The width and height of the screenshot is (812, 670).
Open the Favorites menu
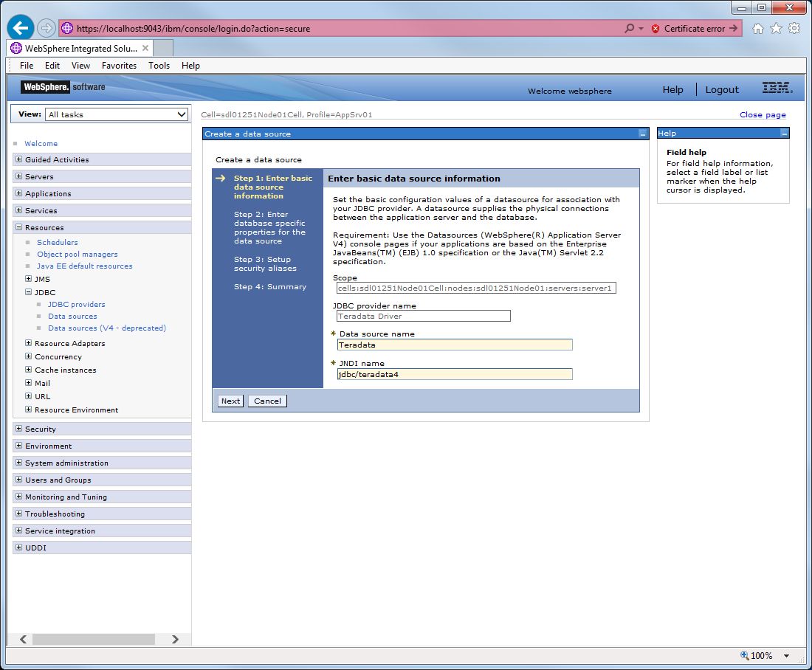tap(119, 65)
